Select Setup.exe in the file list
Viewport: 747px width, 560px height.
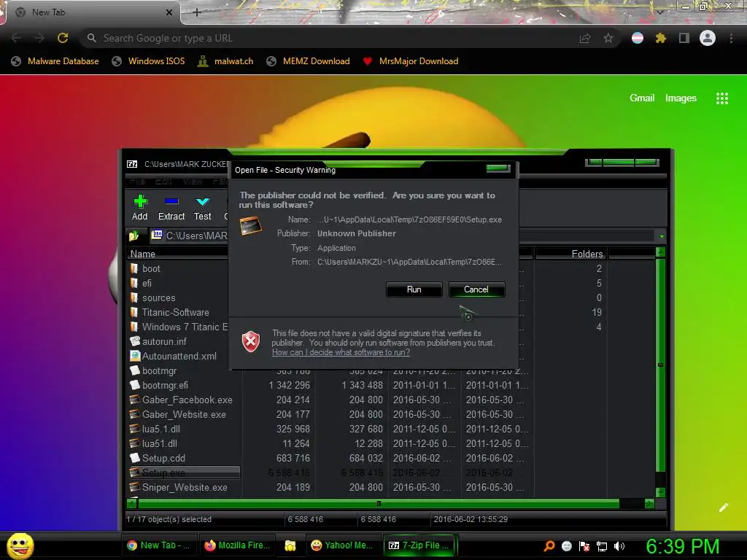click(184, 472)
